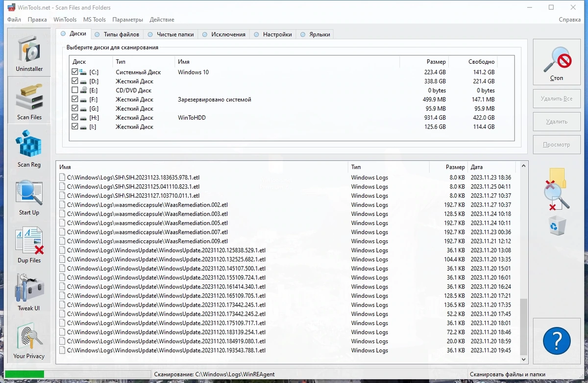
Task: Select row WindowsUpdate.20231120.184919.080.1.etl
Action: [x=287, y=341]
